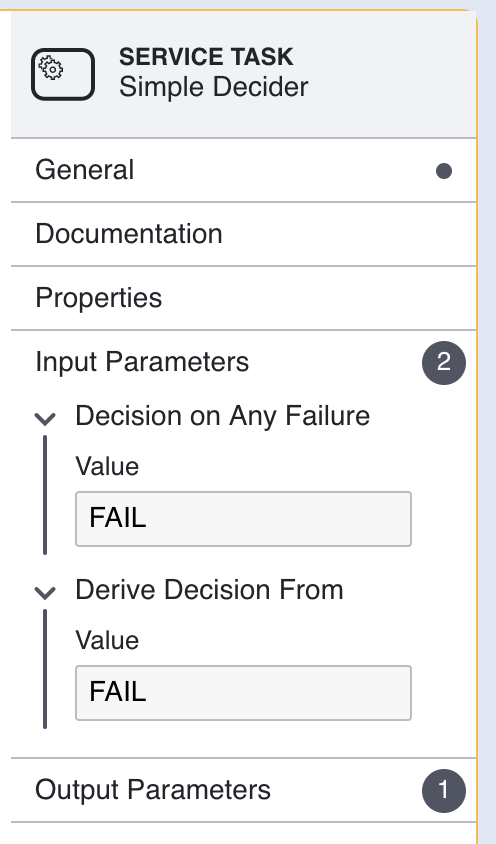Click the Value label under Decision on Any Failure
Screen dimensions: 496x844
[x=107, y=466]
